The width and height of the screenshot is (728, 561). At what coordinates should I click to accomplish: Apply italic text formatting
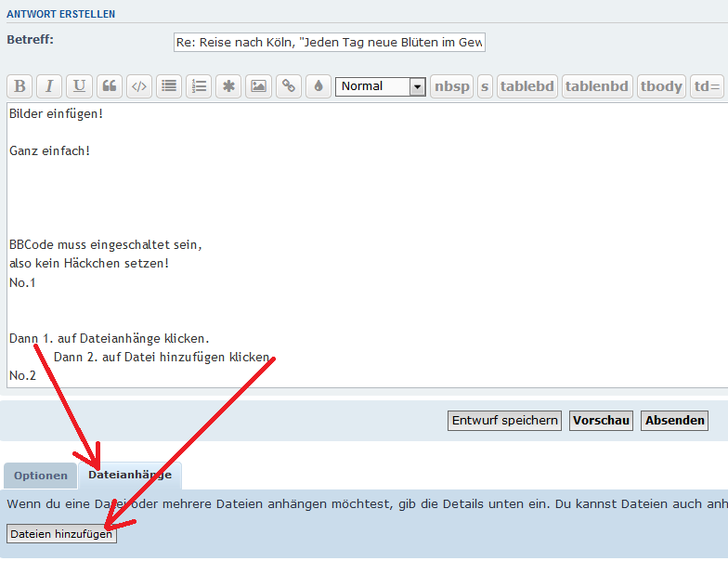click(x=49, y=86)
